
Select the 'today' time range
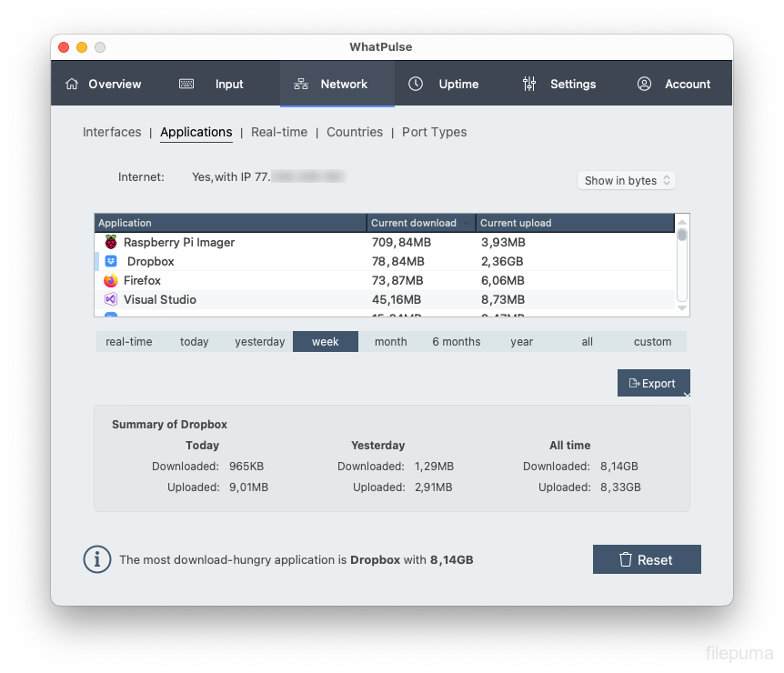click(194, 342)
